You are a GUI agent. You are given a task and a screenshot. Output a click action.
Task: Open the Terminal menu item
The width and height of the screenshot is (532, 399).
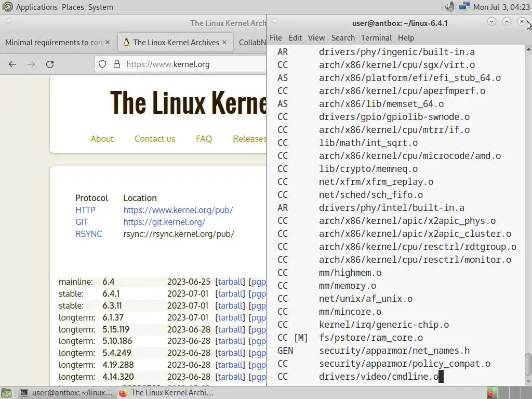[x=376, y=37]
